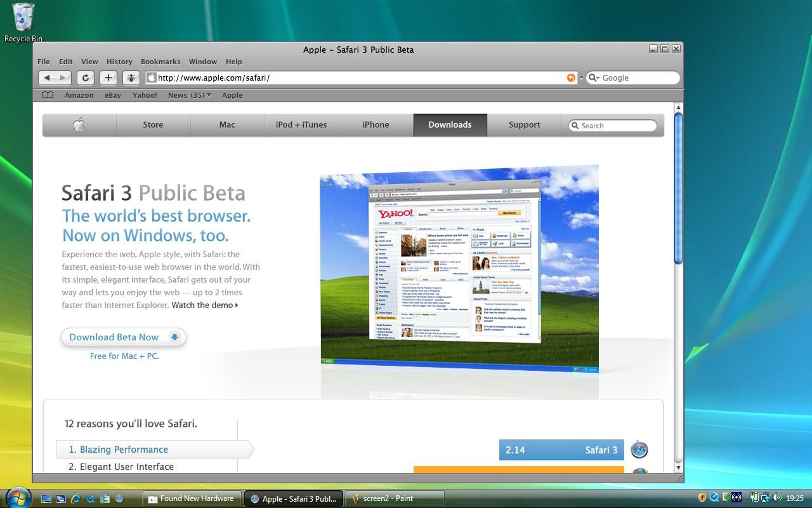Open Internet Explorer from Quick Launch
Viewport: 812px width, 508px height.
pos(75,498)
